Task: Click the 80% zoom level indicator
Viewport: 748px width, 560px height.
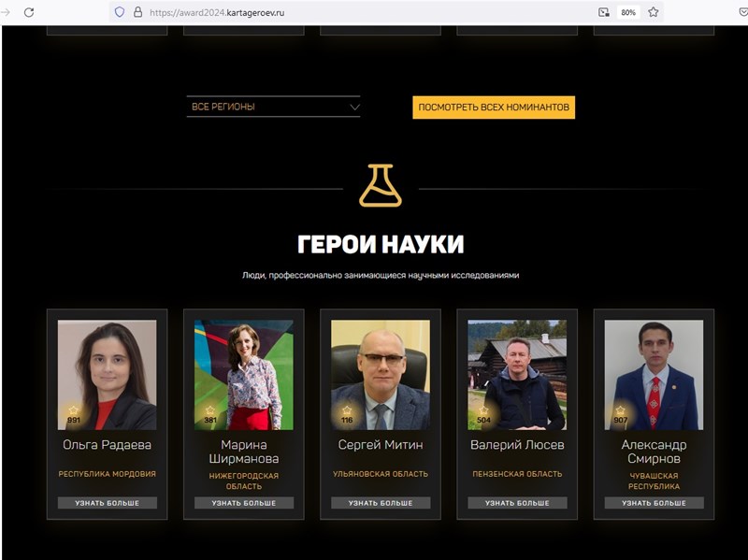Action: click(628, 12)
